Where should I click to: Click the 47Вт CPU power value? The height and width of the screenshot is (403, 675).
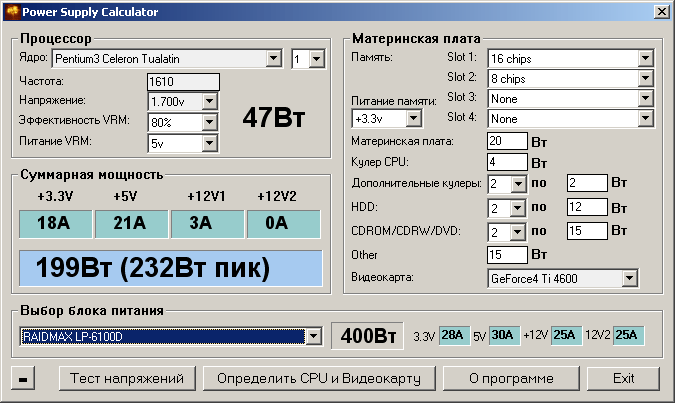tap(274, 117)
